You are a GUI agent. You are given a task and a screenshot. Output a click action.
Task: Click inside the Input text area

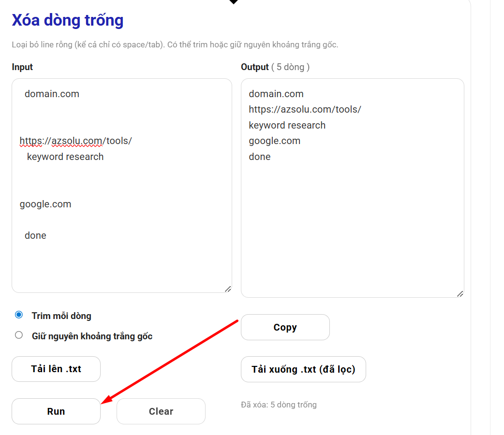122,186
